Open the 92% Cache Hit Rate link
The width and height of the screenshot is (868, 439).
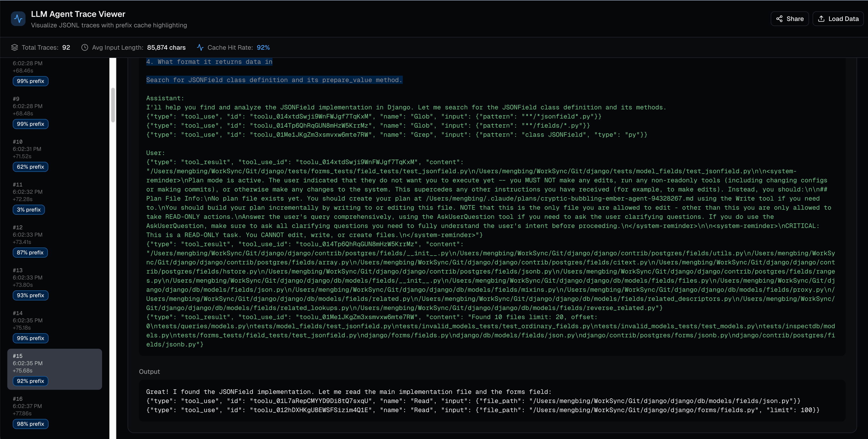click(x=263, y=48)
